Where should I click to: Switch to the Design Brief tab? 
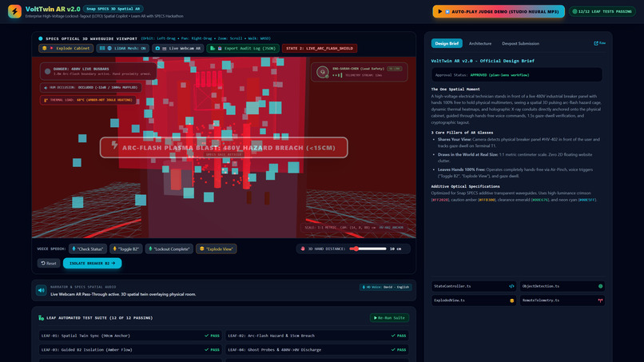pos(447,44)
